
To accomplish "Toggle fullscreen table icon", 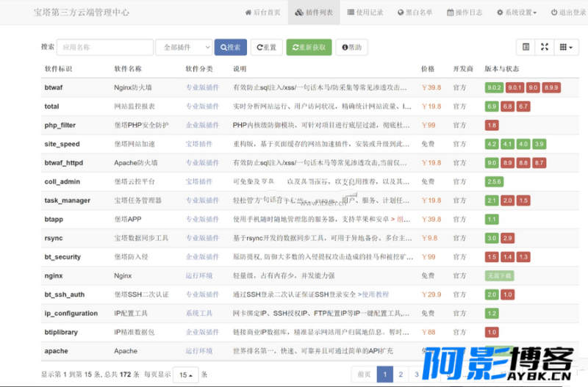I will pos(545,47).
